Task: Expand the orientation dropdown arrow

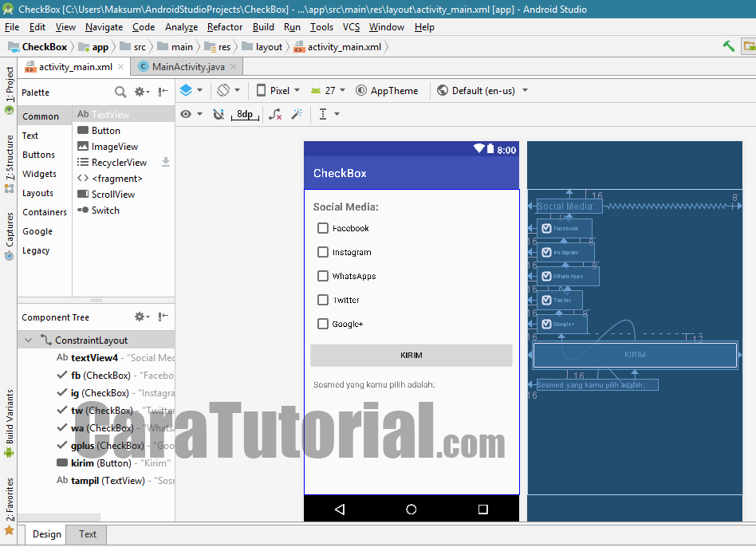Action: (237, 90)
